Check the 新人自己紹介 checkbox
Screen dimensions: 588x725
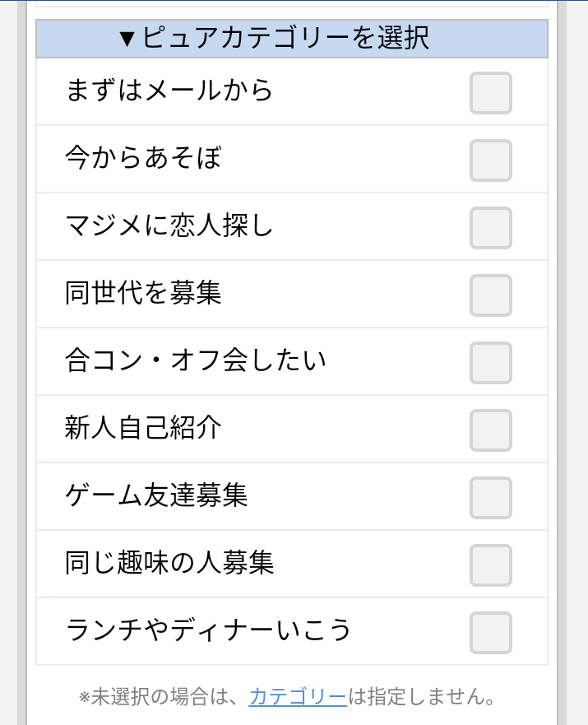[x=491, y=430]
